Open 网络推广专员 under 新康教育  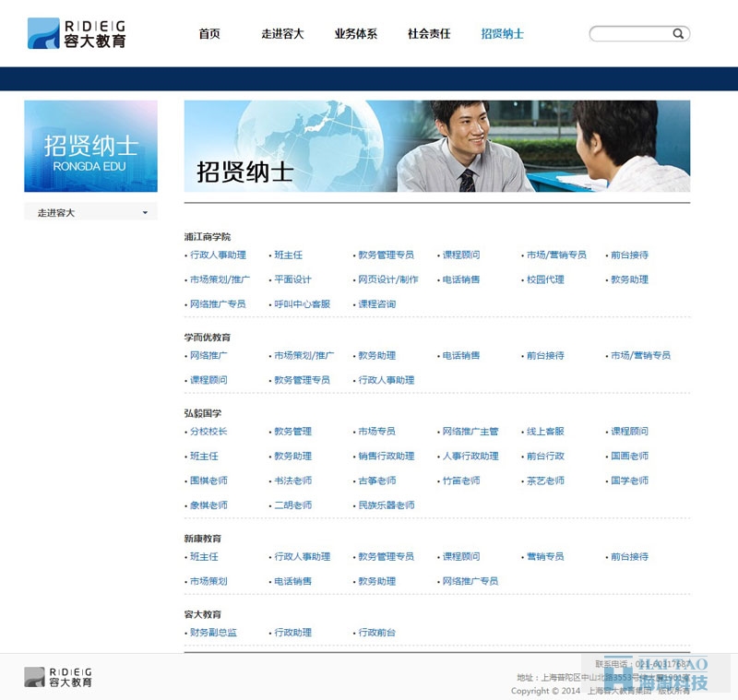(470, 581)
